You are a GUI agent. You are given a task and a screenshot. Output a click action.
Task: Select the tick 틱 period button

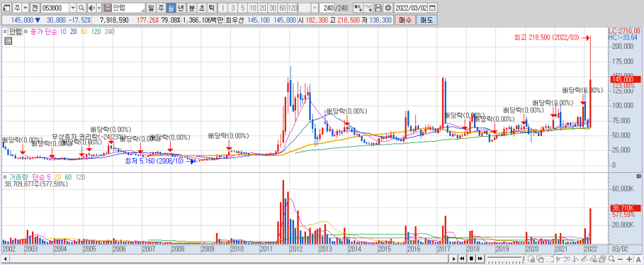click(211, 8)
